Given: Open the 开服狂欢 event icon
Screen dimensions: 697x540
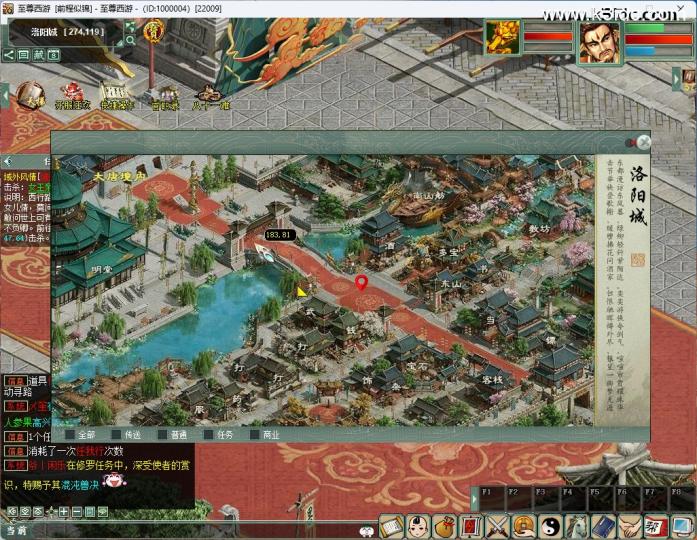Looking at the screenshot, I should pyautogui.click(x=72, y=96).
